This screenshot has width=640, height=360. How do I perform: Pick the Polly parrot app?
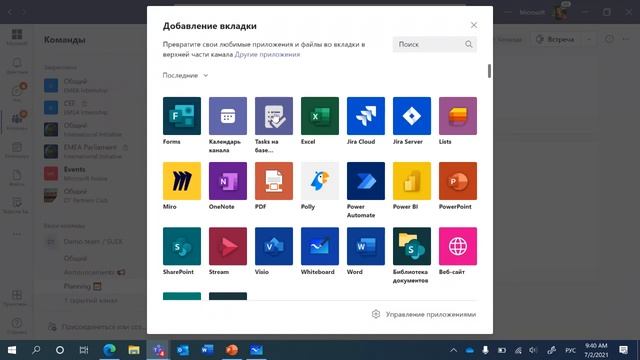[320, 181]
